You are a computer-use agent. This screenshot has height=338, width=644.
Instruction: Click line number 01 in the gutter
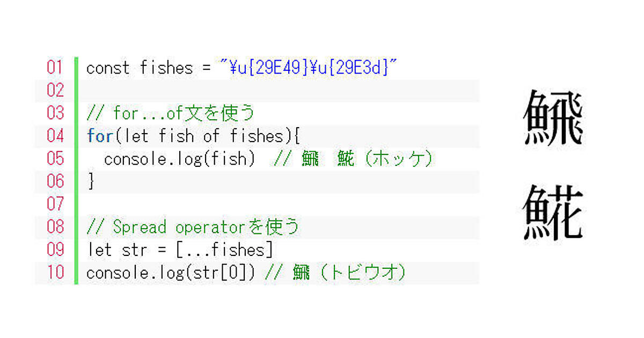click(x=55, y=68)
